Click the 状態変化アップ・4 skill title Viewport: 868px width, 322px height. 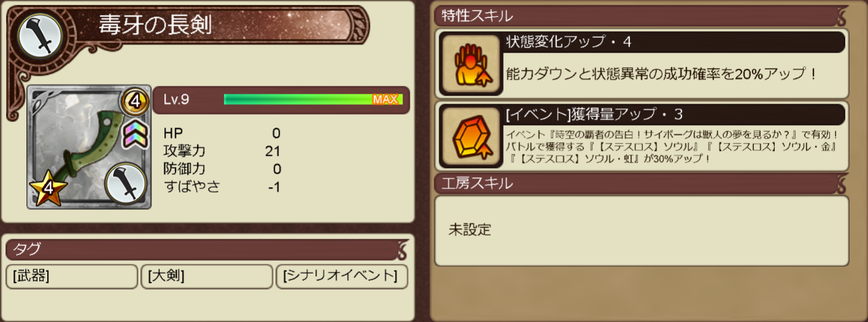click(569, 42)
